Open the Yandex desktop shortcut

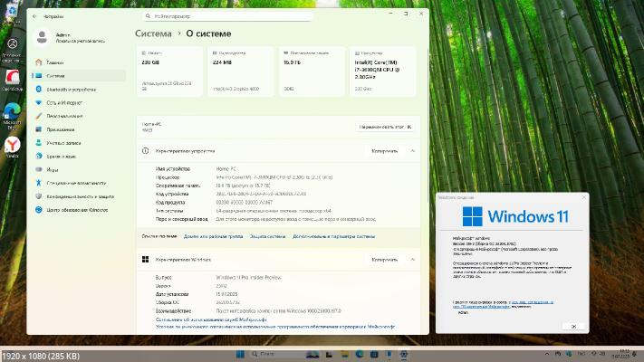12,148
